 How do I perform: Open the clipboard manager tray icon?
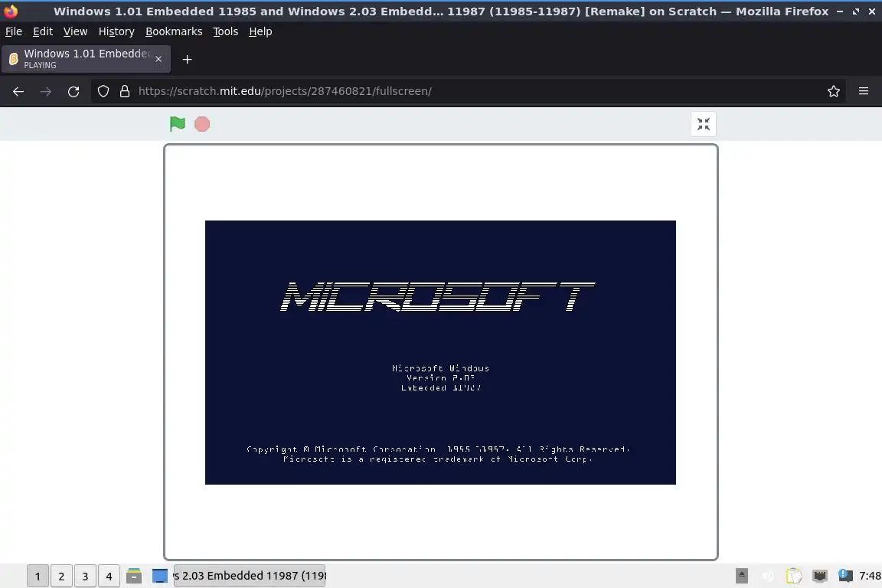(794, 576)
